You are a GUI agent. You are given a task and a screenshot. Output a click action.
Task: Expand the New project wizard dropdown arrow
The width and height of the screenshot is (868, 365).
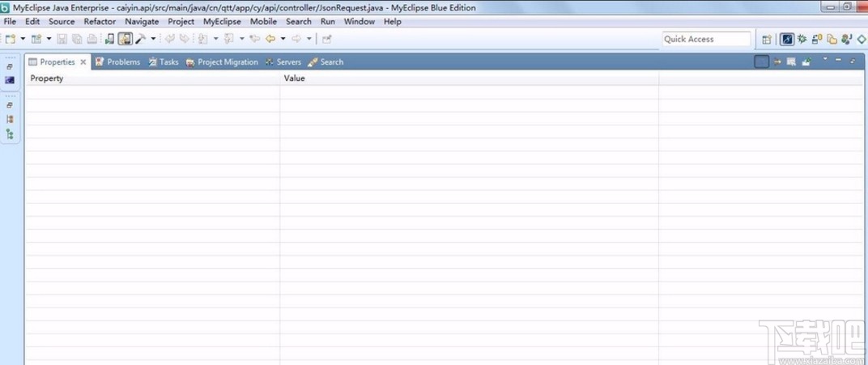pos(49,39)
